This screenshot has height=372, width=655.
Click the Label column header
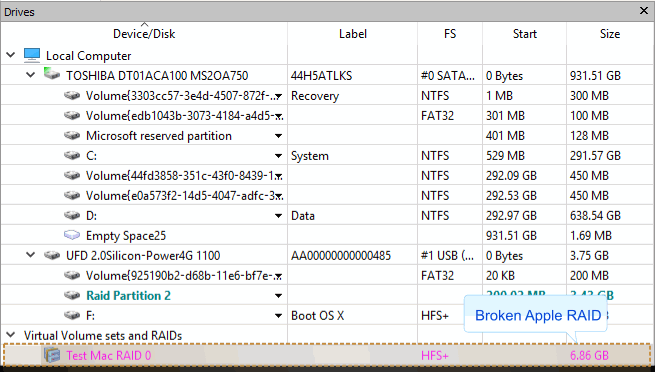[x=353, y=34]
